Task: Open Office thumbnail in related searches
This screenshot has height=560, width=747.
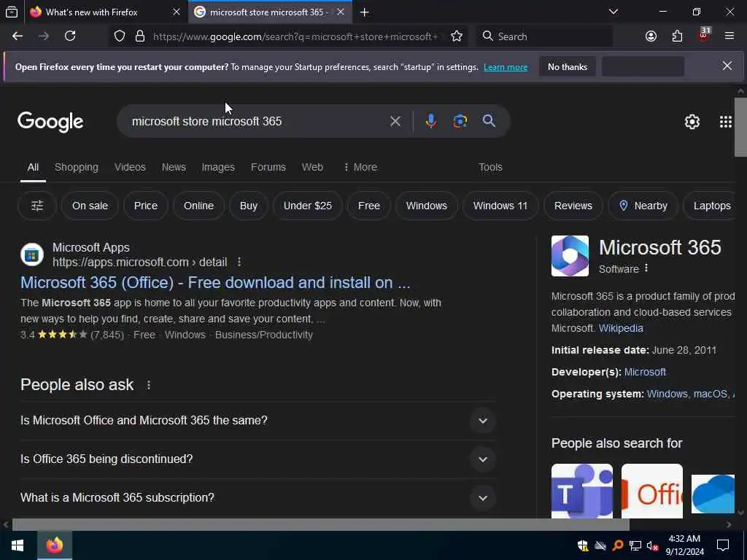Action: pos(651,491)
